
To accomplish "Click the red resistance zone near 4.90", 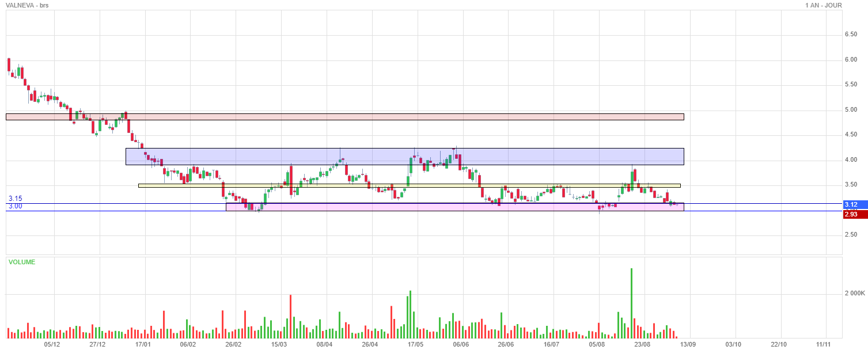I will click(345, 117).
